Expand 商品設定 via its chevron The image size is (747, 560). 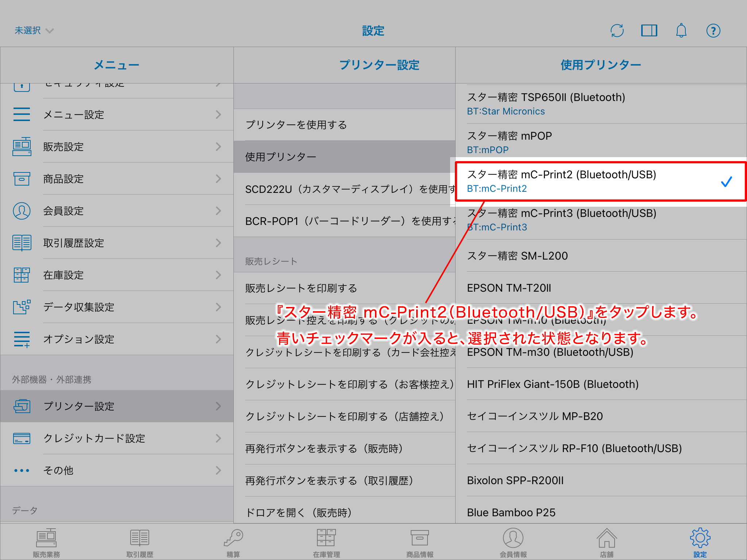(x=218, y=179)
